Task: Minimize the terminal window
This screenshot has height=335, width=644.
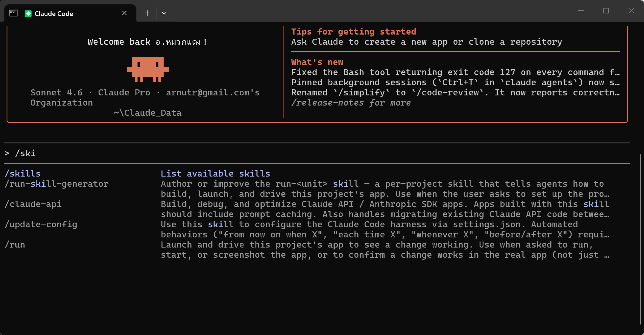Action: coord(581,11)
